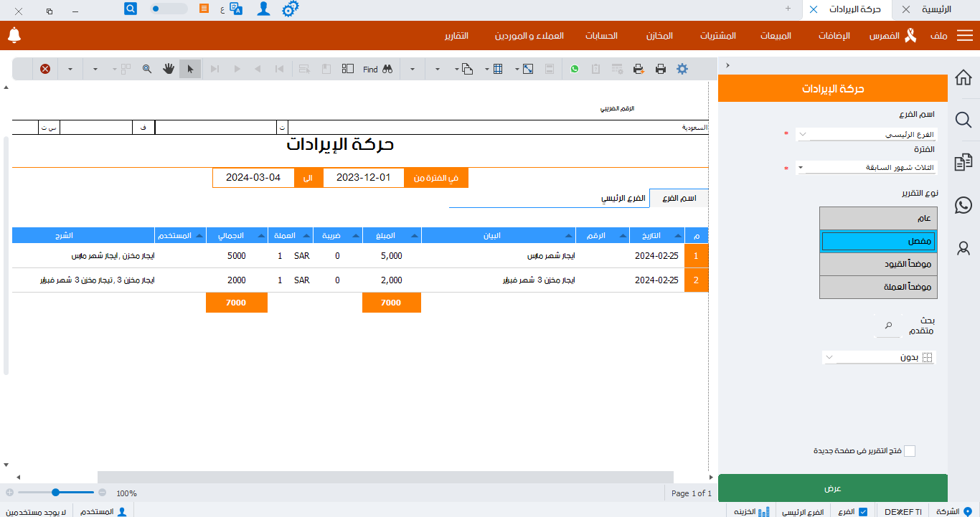Click the green 'عرض' button
The height and width of the screenshot is (517, 980).
tap(832, 488)
